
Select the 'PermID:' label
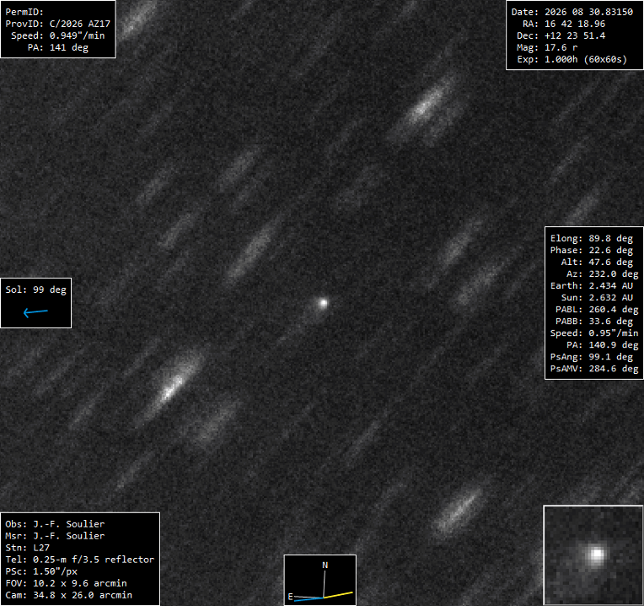(x=24, y=12)
